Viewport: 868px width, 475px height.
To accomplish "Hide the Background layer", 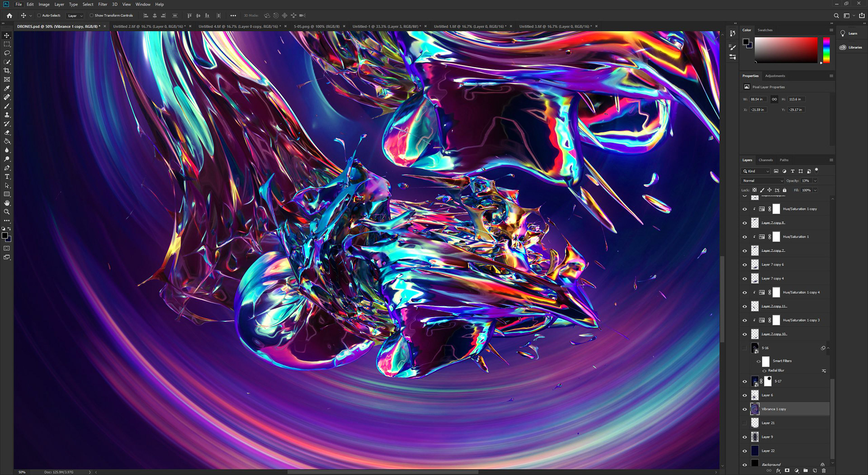I will pyautogui.click(x=745, y=465).
